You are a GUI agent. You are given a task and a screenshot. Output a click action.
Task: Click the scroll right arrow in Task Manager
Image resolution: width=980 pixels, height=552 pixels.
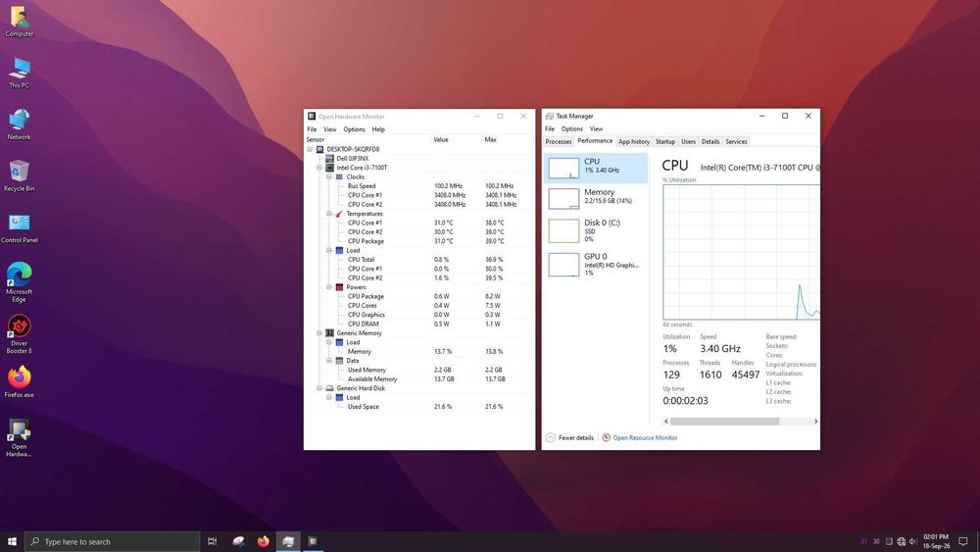pos(815,422)
